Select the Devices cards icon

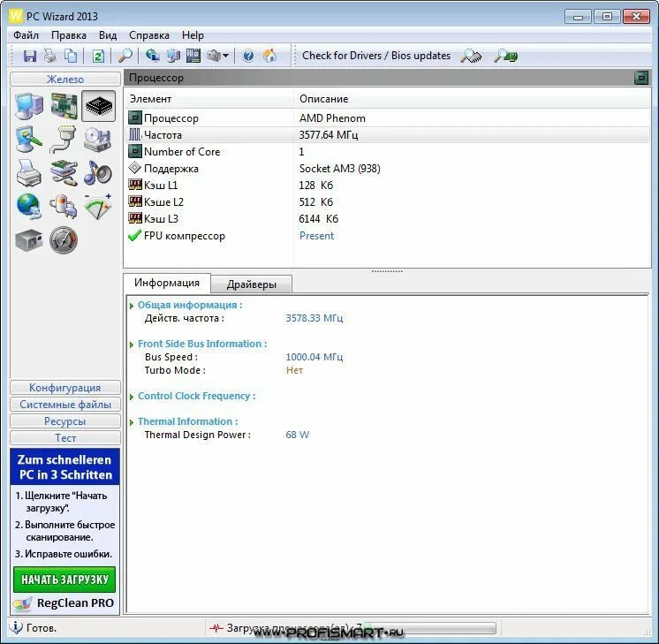64,173
